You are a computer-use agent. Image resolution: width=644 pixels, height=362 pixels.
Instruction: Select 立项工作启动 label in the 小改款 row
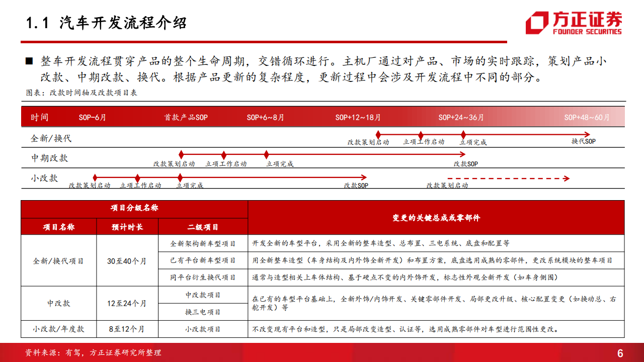140,185
